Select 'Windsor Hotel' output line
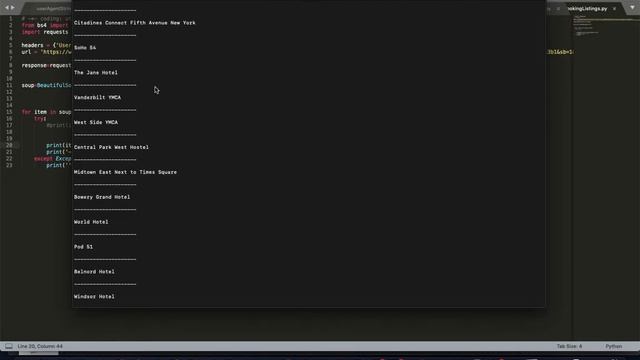The image size is (640, 360). 94,297
